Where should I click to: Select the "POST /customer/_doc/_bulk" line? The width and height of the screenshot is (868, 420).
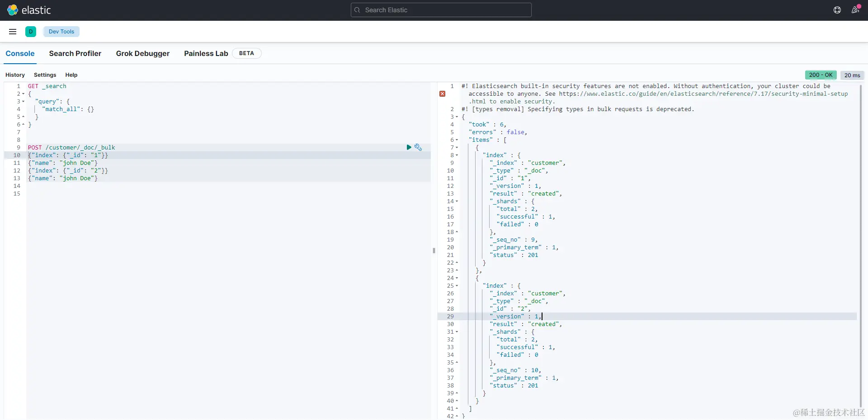point(71,148)
